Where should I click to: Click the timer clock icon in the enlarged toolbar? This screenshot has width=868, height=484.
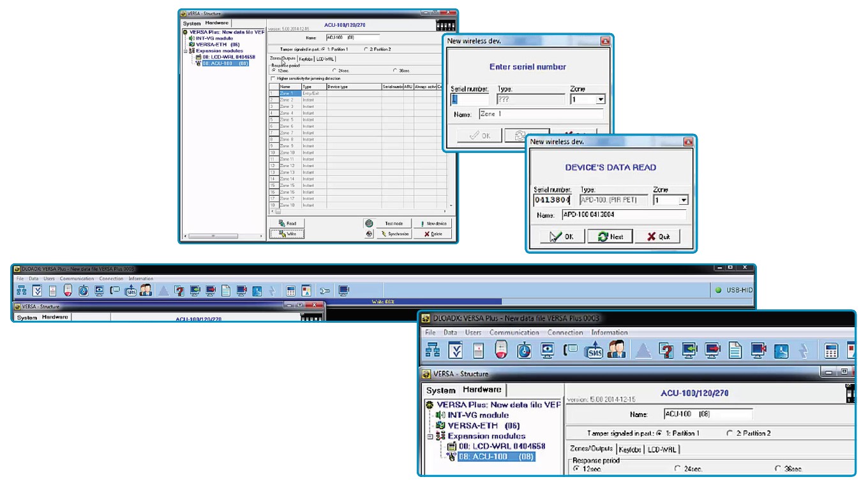pyautogui.click(x=525, y=350)
